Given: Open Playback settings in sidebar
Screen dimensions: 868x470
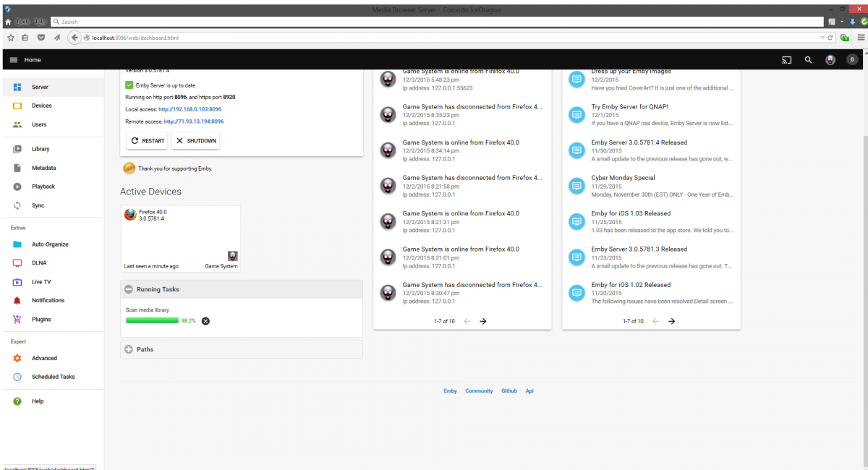Looking at the screenshot, I should tap(52, 187).
